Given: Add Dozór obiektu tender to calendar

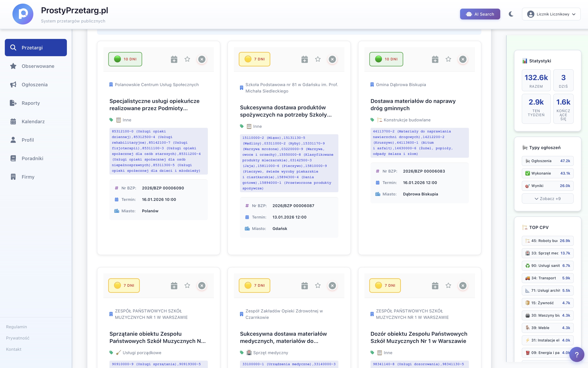Looking at the screenshot, I should pos(435,286).
